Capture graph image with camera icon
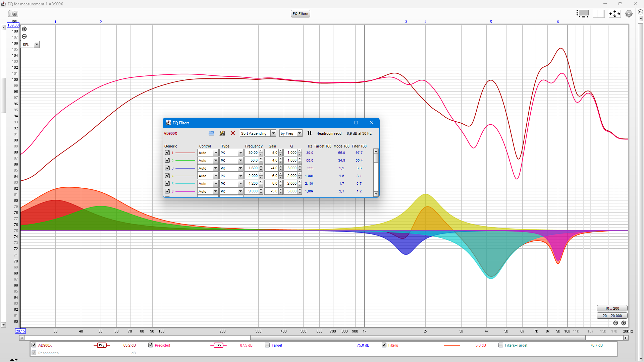 click(13, 14)
